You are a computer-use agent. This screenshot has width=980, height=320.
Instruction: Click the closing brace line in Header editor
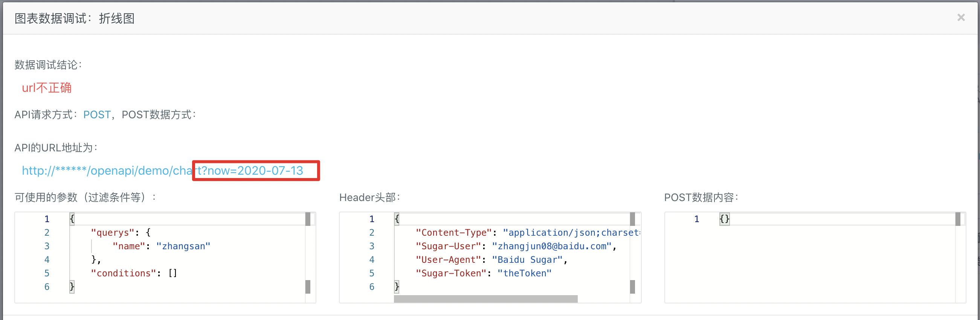coord(397,287)
